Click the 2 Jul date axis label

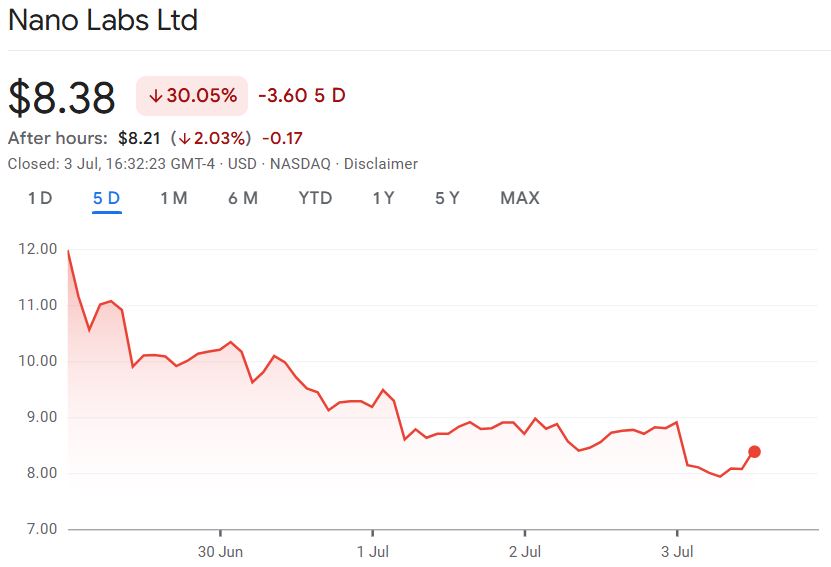coord(525,551)
